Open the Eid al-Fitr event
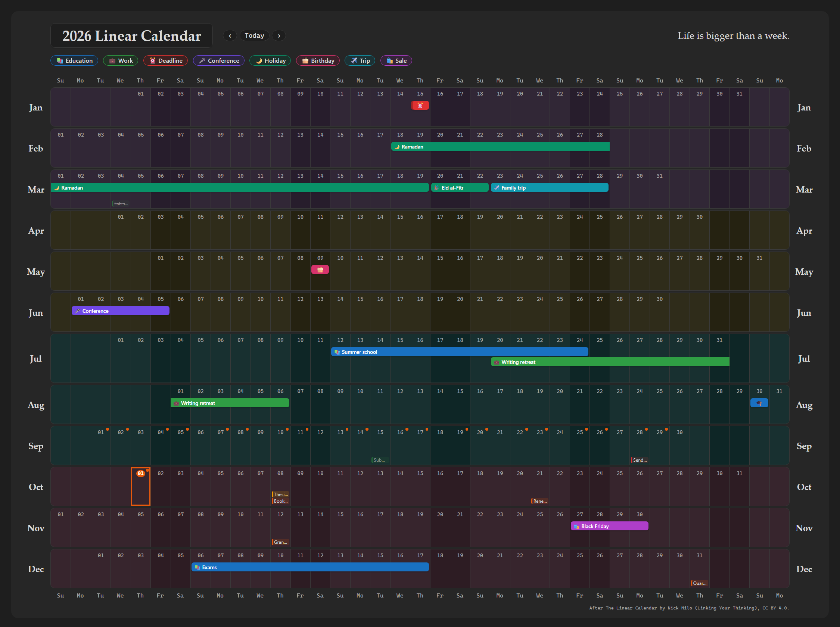This screenshot has height=627, width=840. (x=460, y=188)
